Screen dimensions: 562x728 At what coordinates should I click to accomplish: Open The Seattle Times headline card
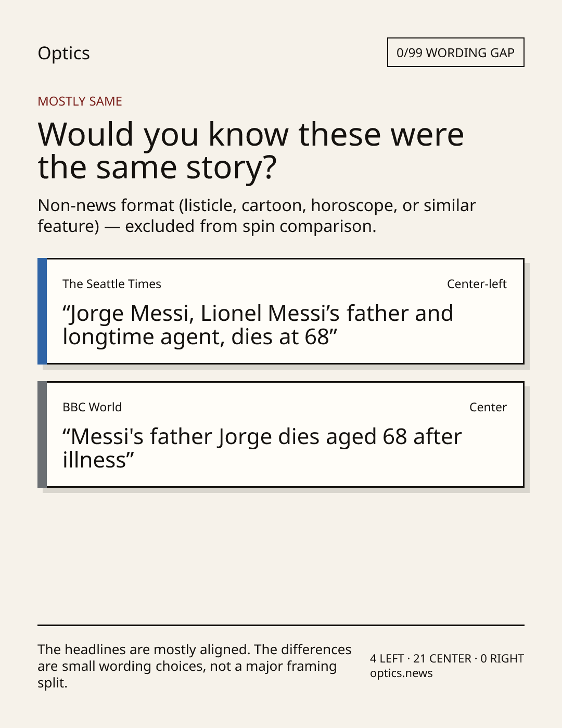280,311
